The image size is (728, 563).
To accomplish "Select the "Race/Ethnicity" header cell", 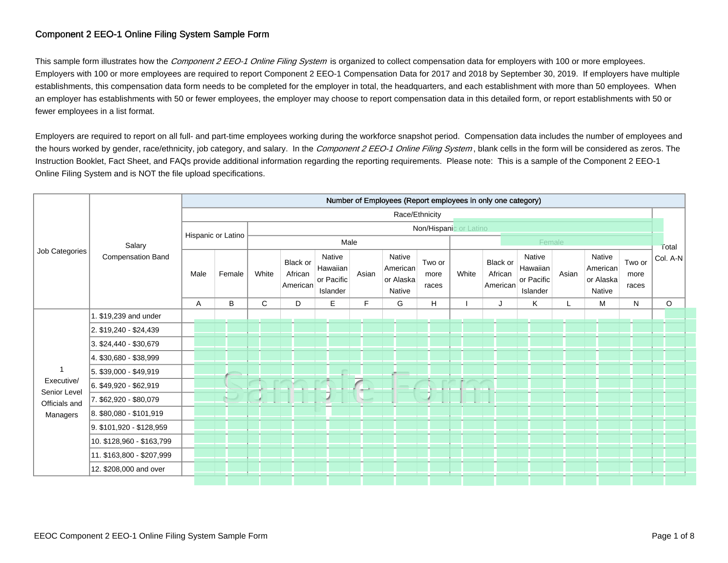I will (x=417, y=215).
